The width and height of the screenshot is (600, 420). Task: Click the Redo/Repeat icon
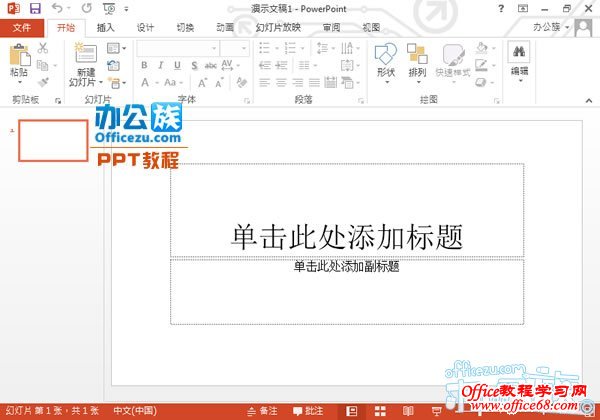pos(87,8)
